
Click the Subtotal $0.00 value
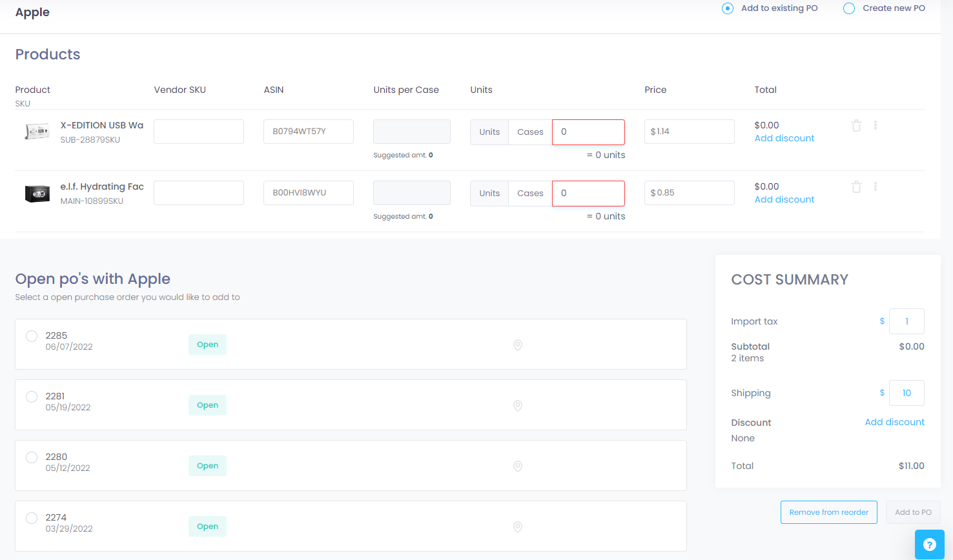coord(912,346)
